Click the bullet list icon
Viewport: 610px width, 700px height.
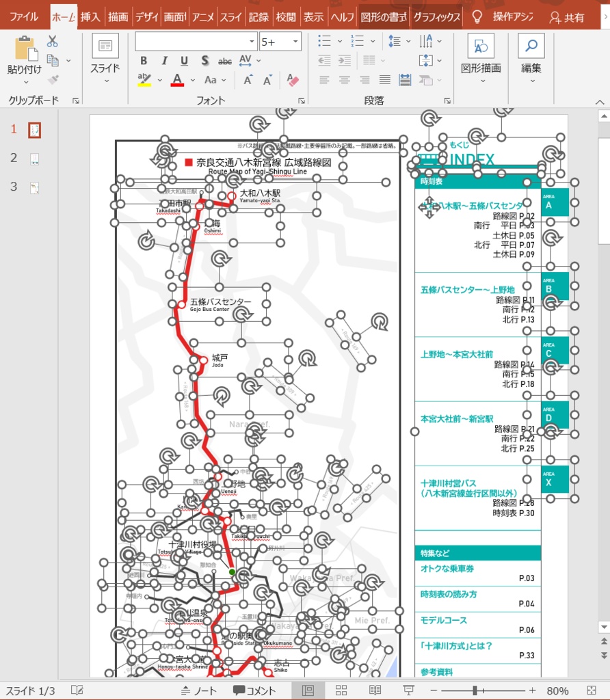(x=324, y=41)
